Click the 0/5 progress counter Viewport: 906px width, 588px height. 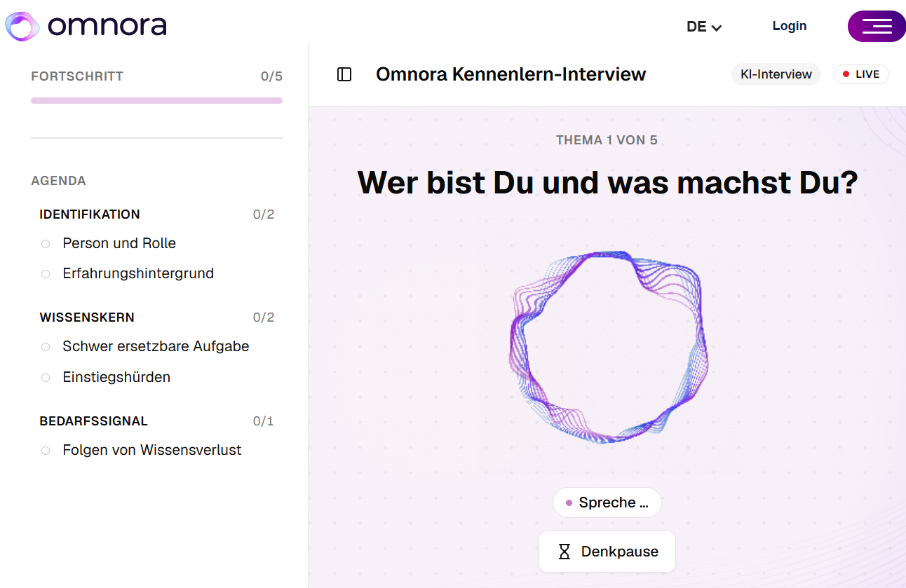[271, 76]
